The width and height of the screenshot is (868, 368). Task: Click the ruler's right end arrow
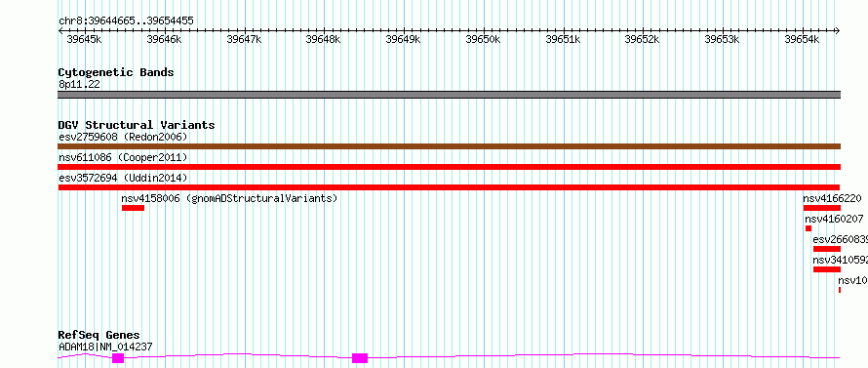point(838,30)
